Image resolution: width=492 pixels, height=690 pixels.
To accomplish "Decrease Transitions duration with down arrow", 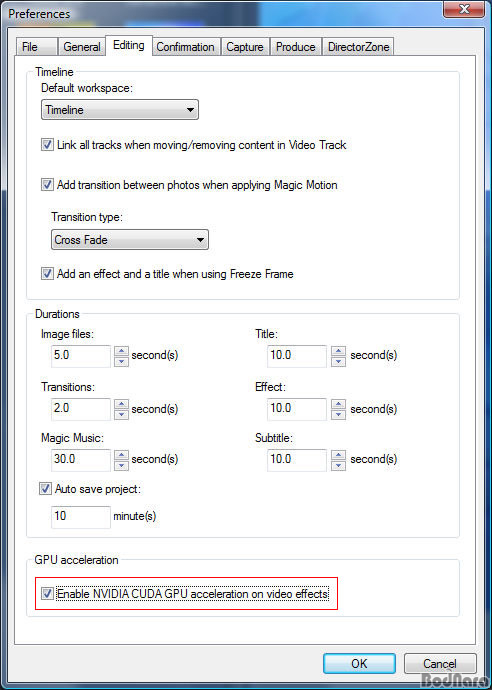I will pos(121,415).
